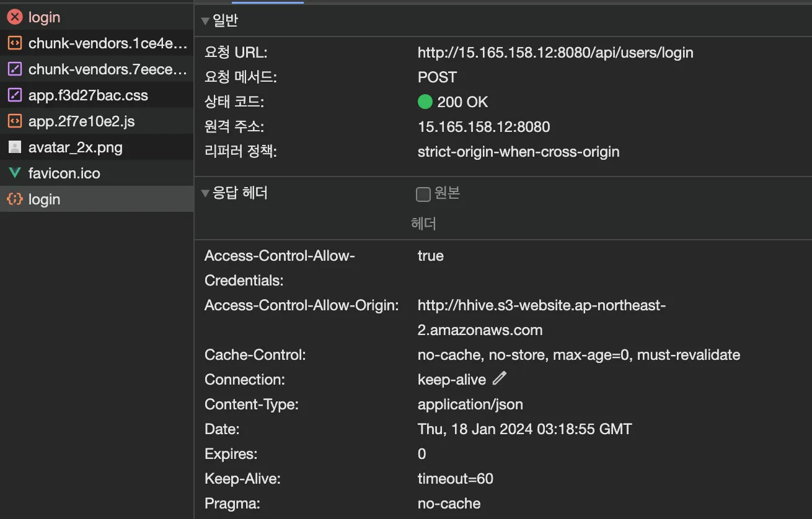Click the orange script icon for chunk-vendors.1ce4e

pyautogui.click(x=15, y=43)
